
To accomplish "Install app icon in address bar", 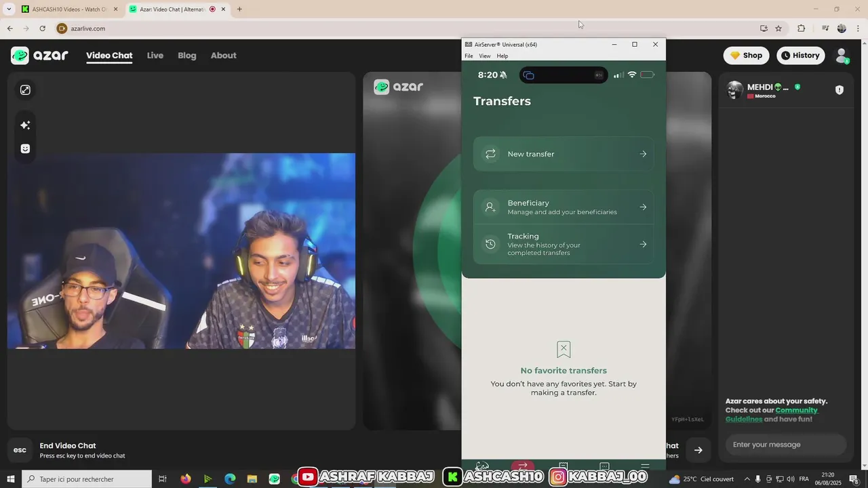I will coord(764,28).
